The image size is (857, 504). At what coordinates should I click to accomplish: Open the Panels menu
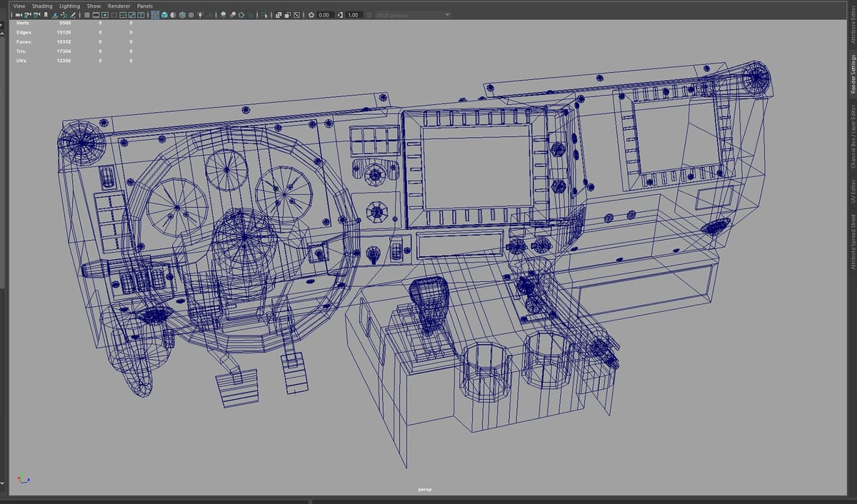point(145,6)
